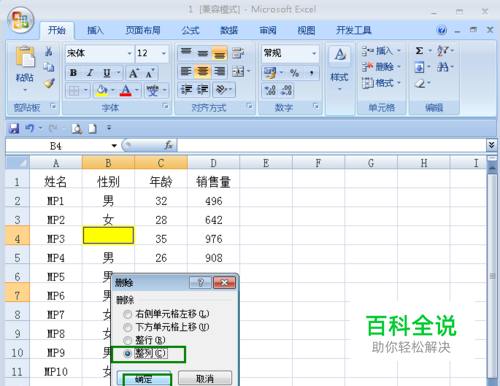This screenshot has width=500, height=386.
Task: Open the number format dropdown
Action: [314, 53]
